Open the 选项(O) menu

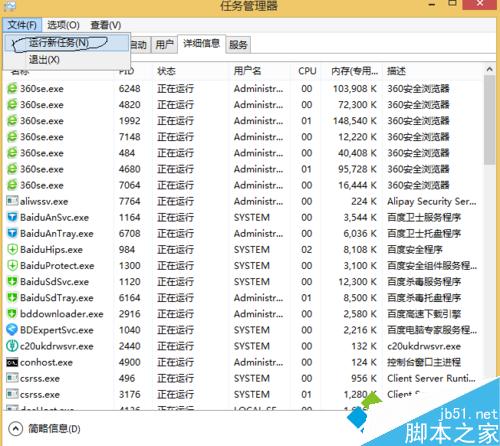pyautogui.click(x=63, y=25)
